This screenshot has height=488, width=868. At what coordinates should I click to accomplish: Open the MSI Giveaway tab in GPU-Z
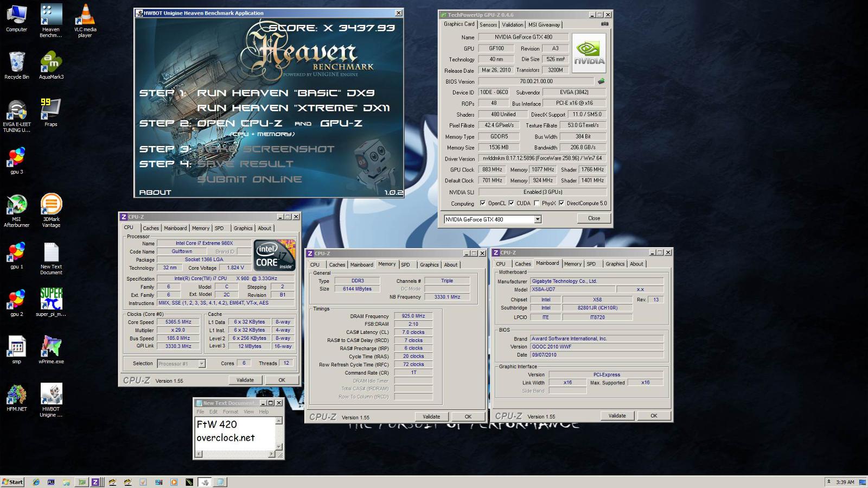click(544, 25)
